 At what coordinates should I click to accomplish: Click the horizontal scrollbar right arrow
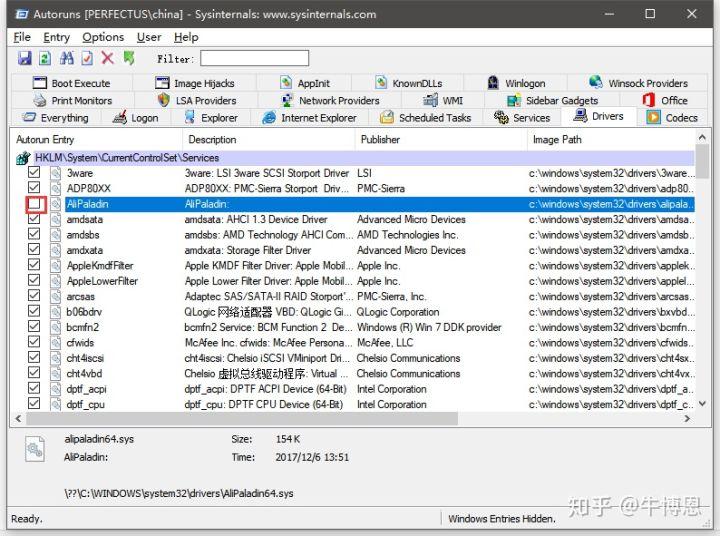(x=687, y=418)
